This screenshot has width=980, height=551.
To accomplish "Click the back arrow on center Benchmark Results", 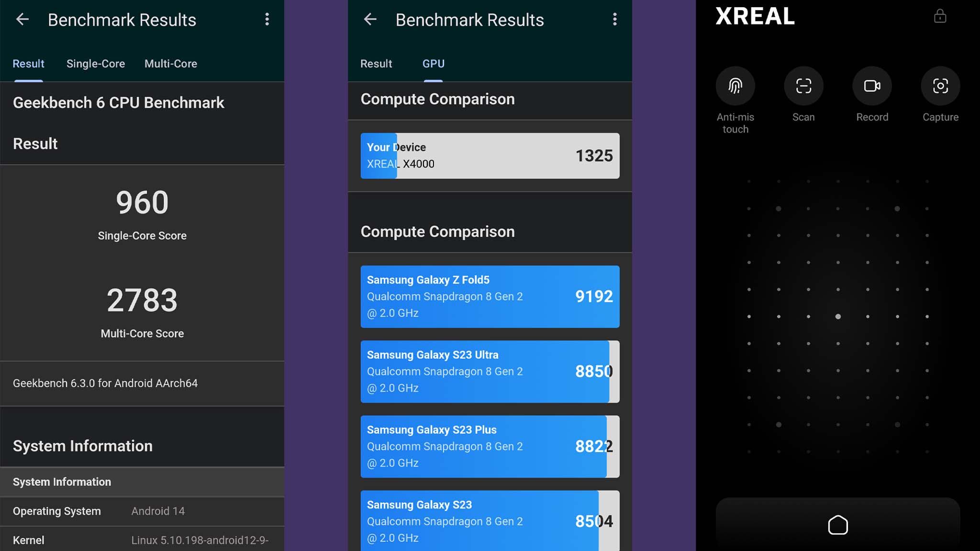I will pos(369,20).
